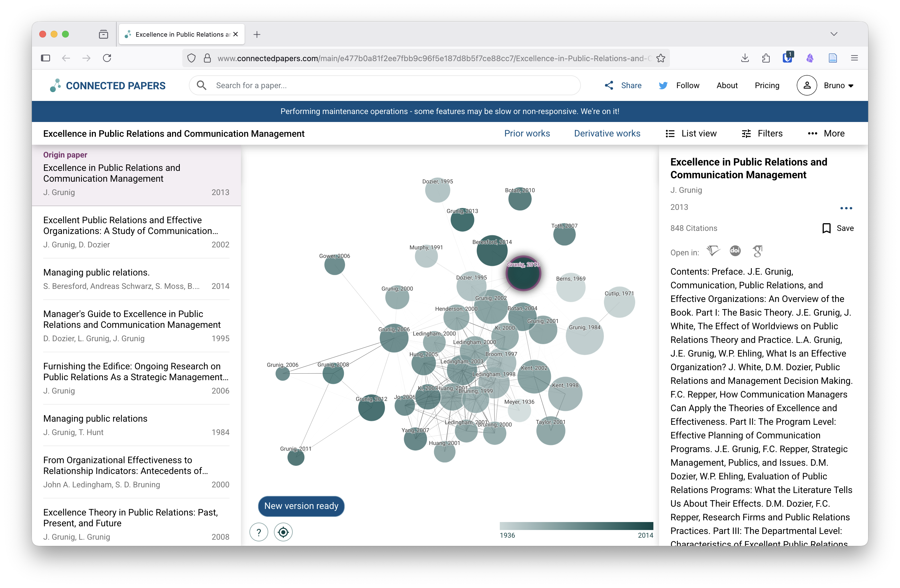Viewport: 900px width, 588px height.
Task: Open the Pricing page link
Action: 767,85
